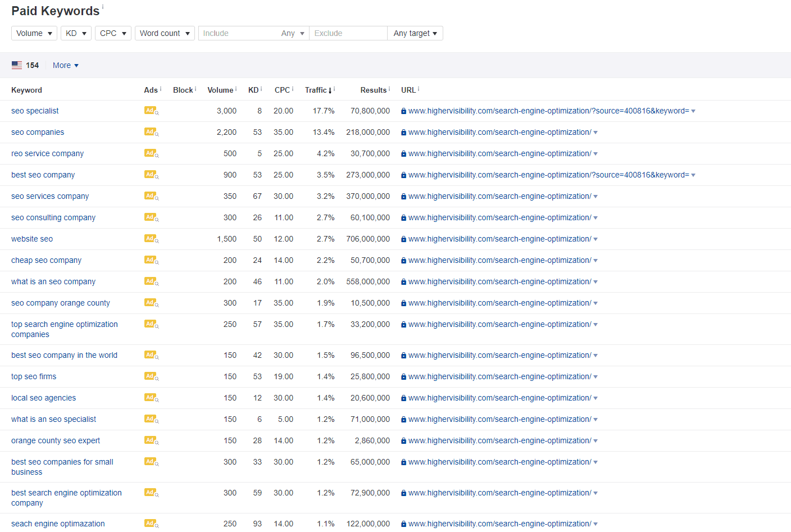
Task: Open the "Any target" dropdown
Action: point(415,33)
